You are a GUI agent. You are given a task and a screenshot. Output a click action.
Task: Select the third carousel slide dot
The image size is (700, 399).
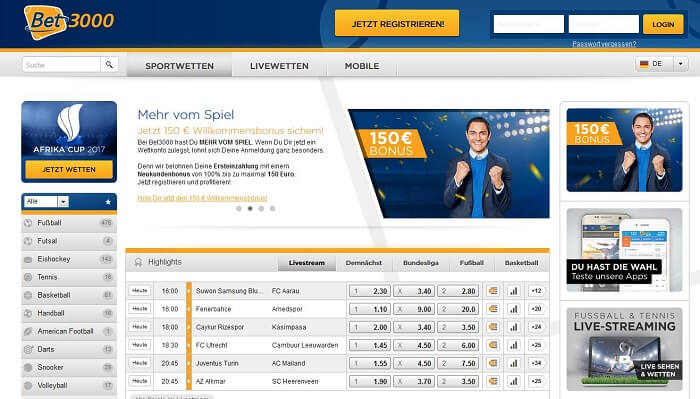point(261,208)
